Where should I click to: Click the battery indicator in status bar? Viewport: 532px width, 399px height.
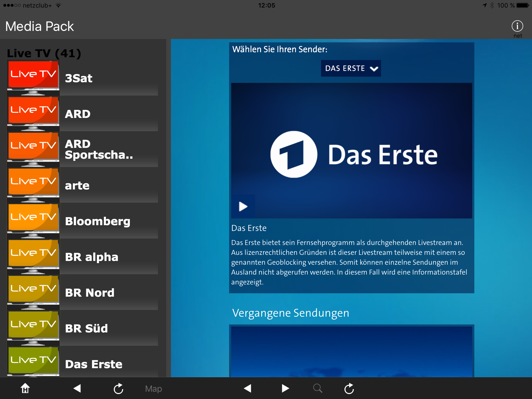[x=523, y=5]
